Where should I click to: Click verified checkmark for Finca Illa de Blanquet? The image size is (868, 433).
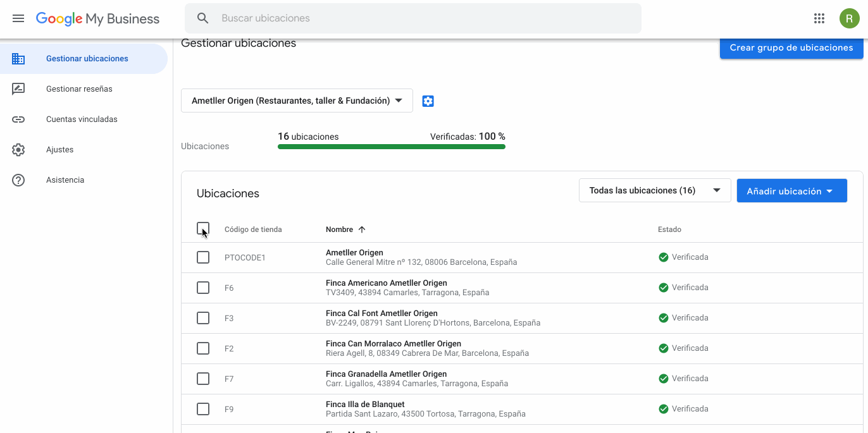point(664,409)
